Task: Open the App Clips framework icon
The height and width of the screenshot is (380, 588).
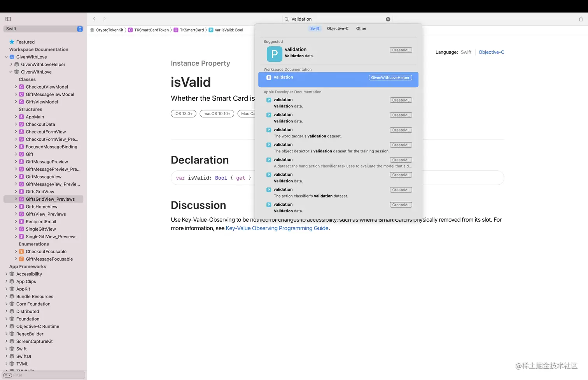Action: point(12,282)
